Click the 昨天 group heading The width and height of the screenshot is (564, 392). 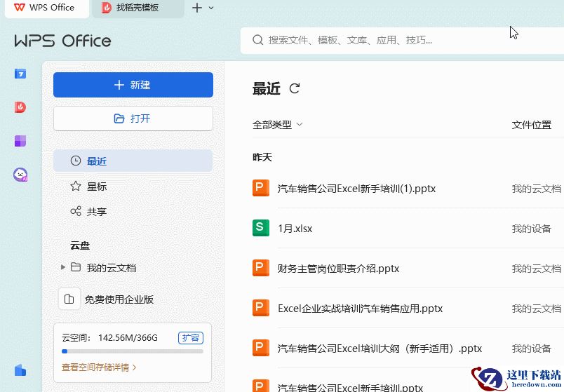(262, 157)
